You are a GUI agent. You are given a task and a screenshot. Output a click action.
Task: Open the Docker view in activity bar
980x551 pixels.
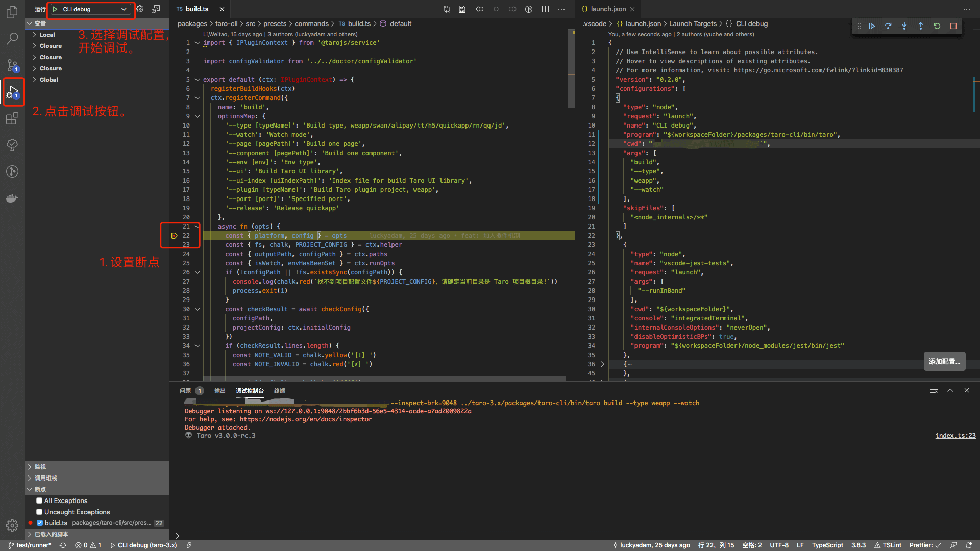tap(12, 198)
